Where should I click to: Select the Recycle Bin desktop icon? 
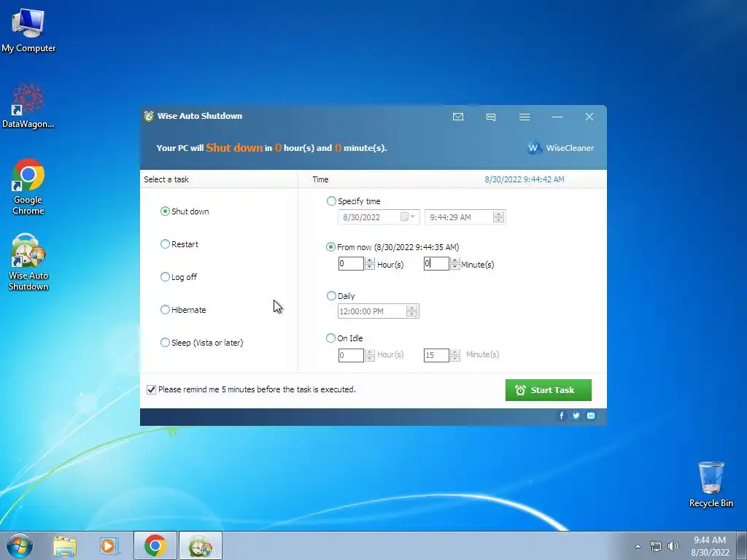711,484
